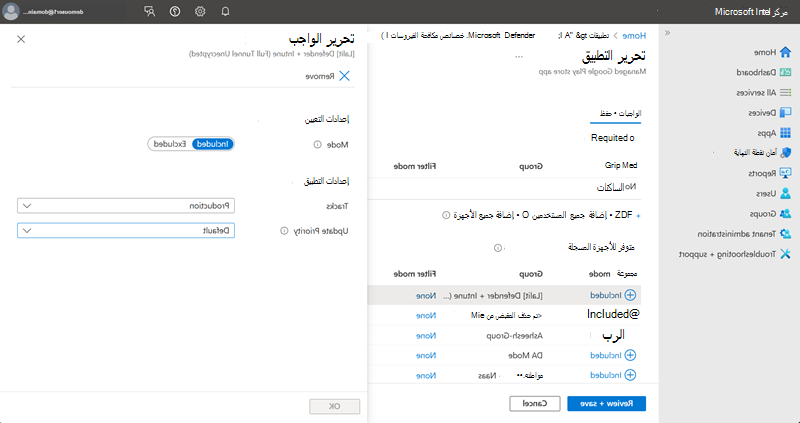The height and width of the screenshot is (423, 800).
Task: Click the endpoint security shield icon
Action: point(786,153)
